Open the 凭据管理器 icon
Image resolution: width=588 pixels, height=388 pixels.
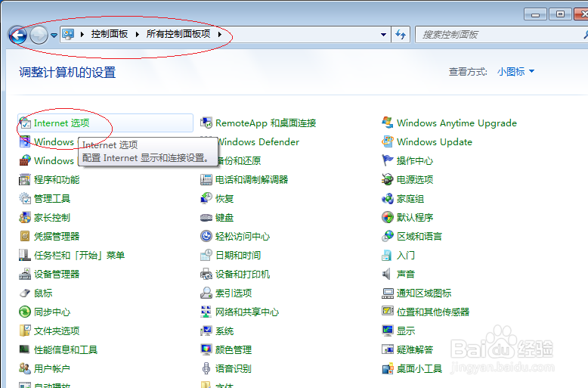point(25,236)
